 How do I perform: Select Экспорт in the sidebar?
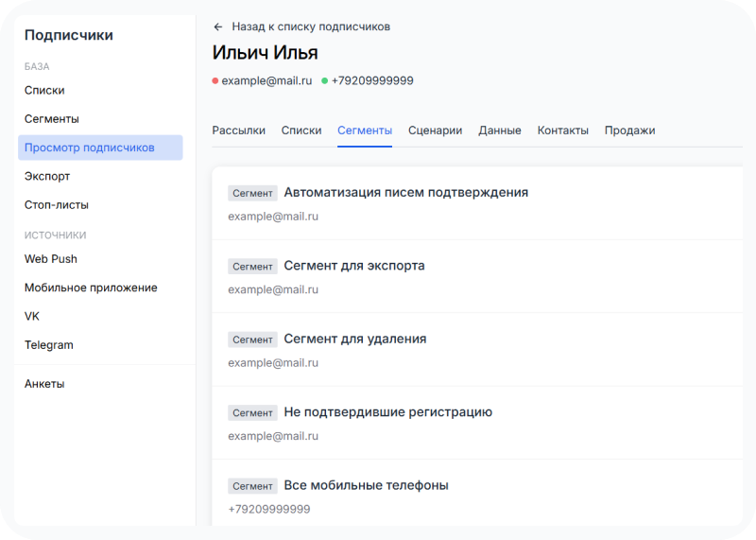point(47,176)
